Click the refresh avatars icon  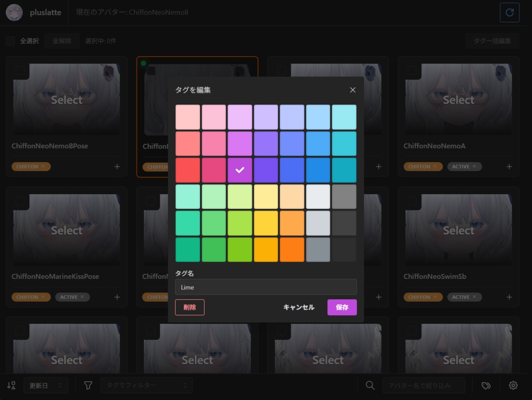click(x=510, y=12)
